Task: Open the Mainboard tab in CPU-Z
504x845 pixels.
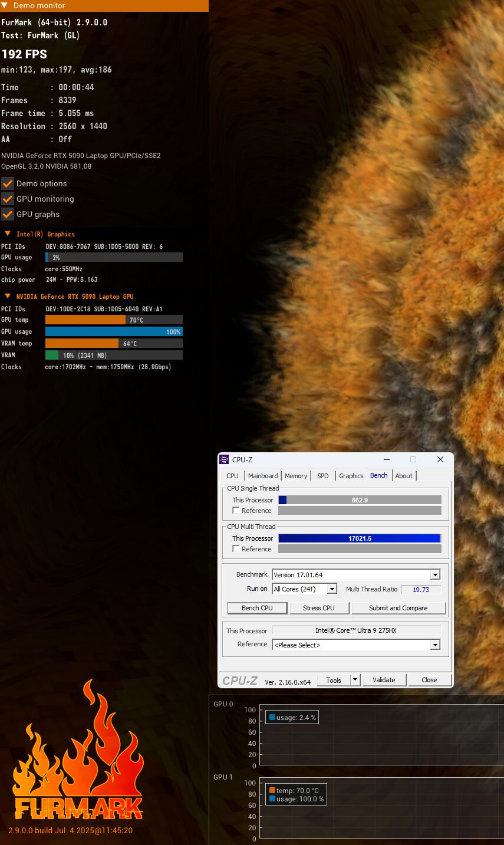Action: point(263,476)
